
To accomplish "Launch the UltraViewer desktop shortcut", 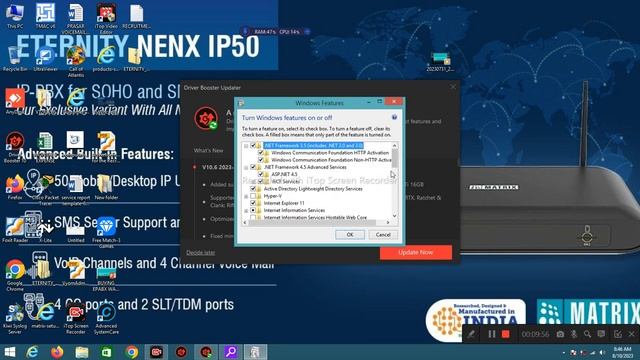I will (45, 59).
